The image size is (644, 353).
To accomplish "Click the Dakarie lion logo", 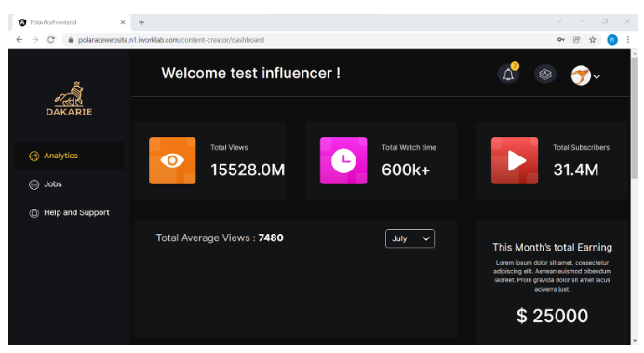I will click(x=69, y=98).
